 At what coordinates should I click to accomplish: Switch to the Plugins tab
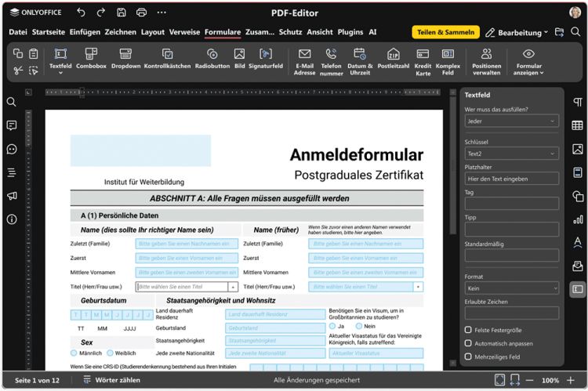click(350, 32)
